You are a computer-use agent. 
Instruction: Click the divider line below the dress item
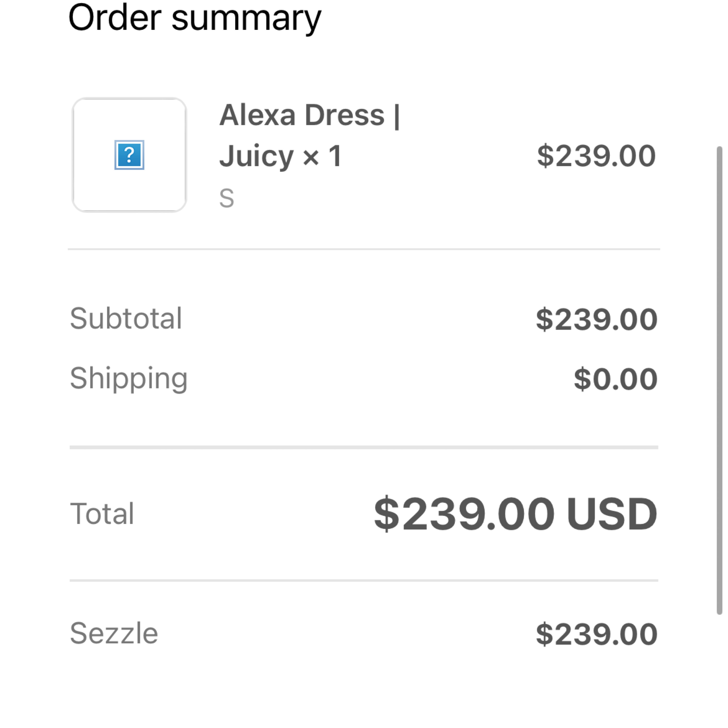click(364, 249)
